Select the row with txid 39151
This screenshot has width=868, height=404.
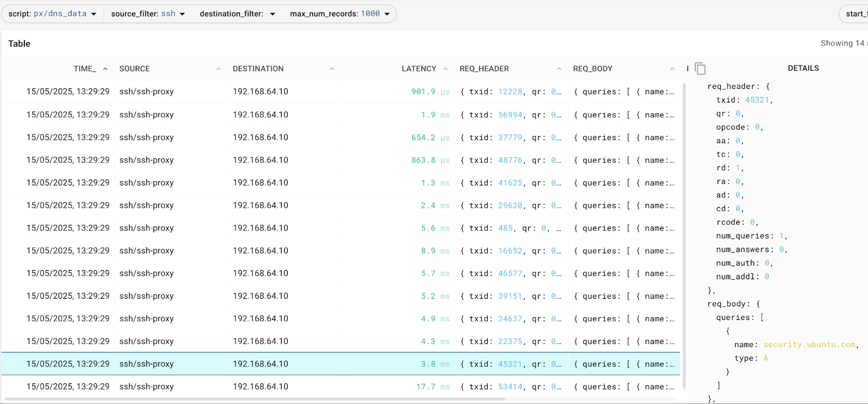(340, 296)
